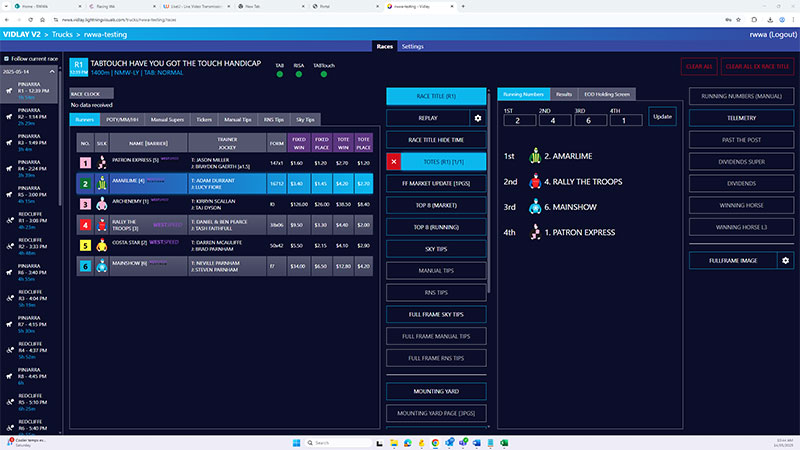800x450 pixels.
Task: Click the Patron Express jockey silk icon
Action: coord(101,162)
